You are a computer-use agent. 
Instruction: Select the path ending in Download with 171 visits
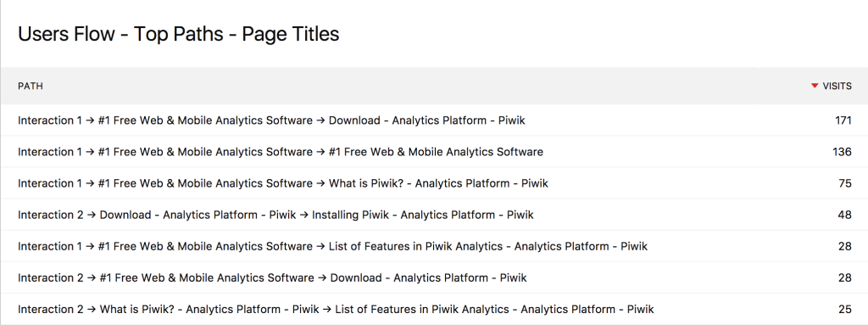pos(434,120)
